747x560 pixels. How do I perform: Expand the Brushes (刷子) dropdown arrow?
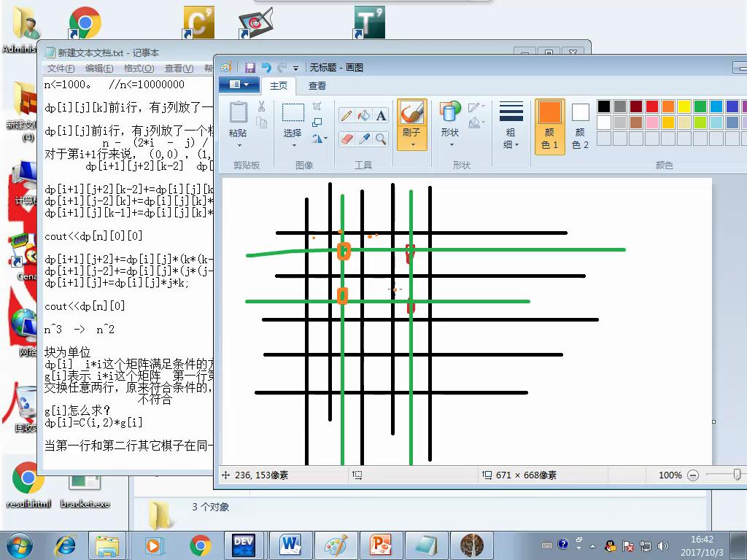point(413,145)
